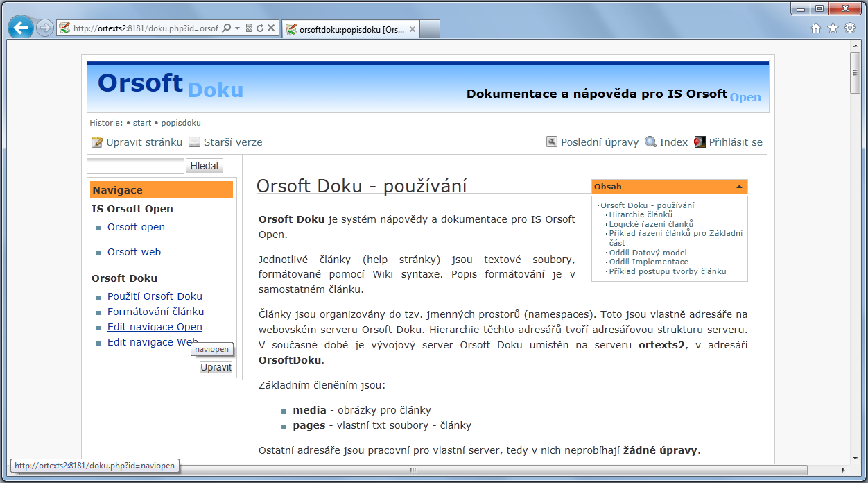Open the browser Home icon
The width and height of the screenshot is (868, 483).
[x=816, y=28]
